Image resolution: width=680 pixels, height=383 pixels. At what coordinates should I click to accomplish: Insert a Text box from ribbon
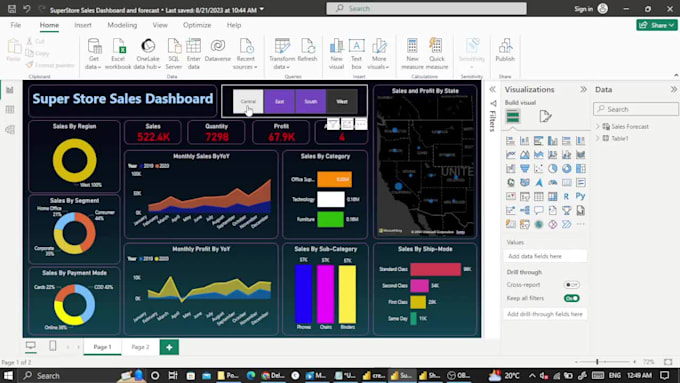tap(356, 54)
